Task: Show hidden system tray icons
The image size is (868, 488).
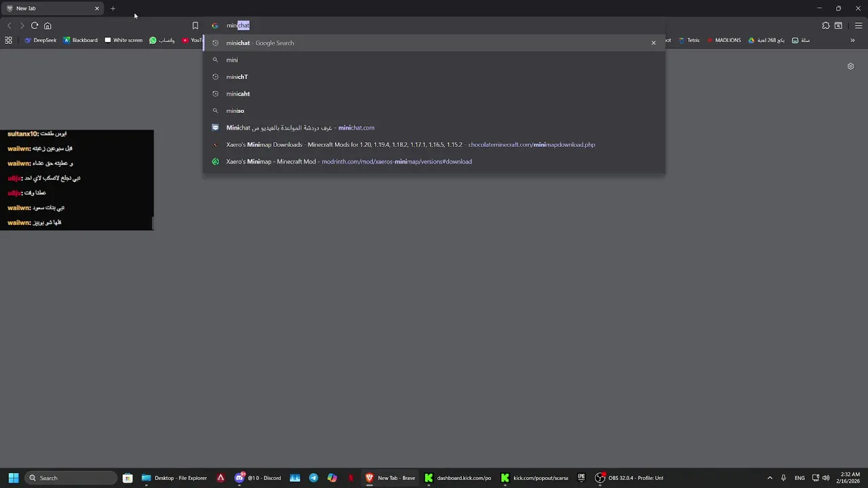Action: click(x=770, y=478)
